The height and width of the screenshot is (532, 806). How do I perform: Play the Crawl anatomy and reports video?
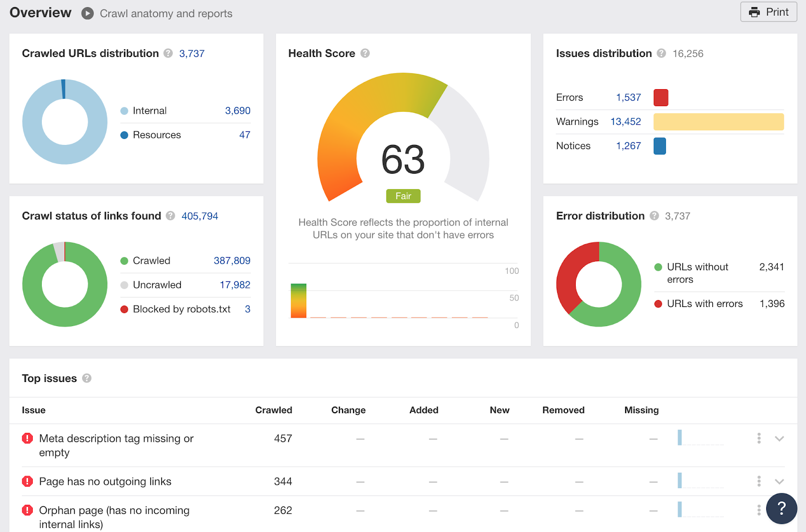click(x=88, y=13)
